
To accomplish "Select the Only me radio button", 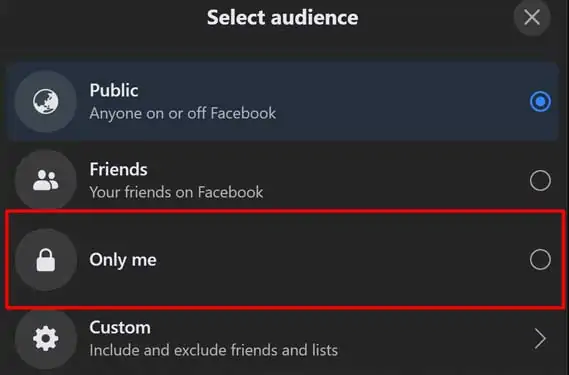I will click(540, 260).
